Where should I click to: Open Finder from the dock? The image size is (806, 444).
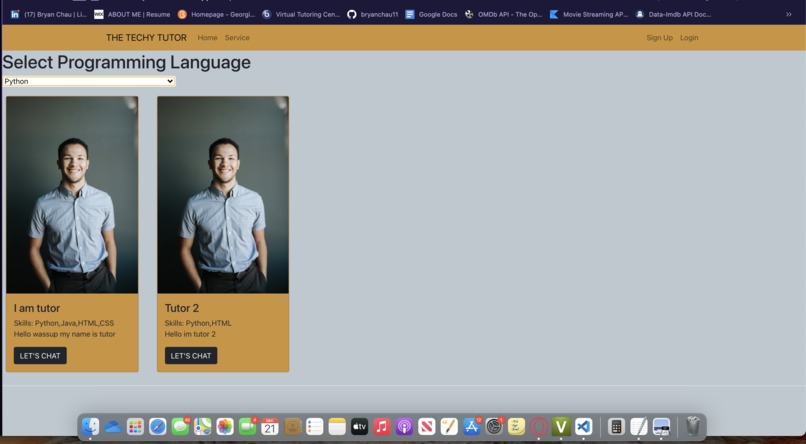pos(90,427)
